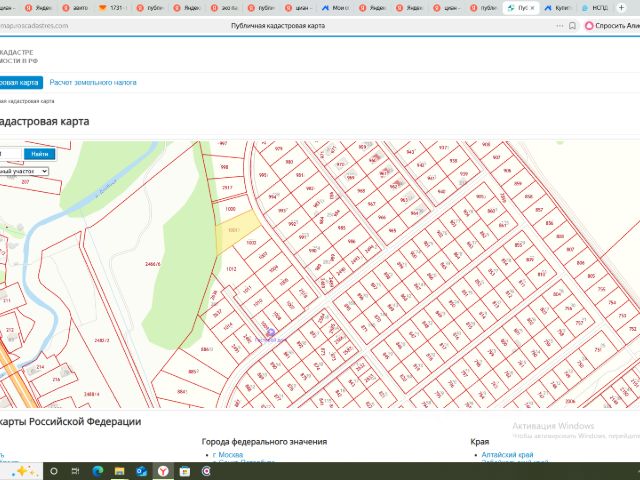640x480 pixels.
Task: Select parcel '998' on the map
Action: coord(224,167)
